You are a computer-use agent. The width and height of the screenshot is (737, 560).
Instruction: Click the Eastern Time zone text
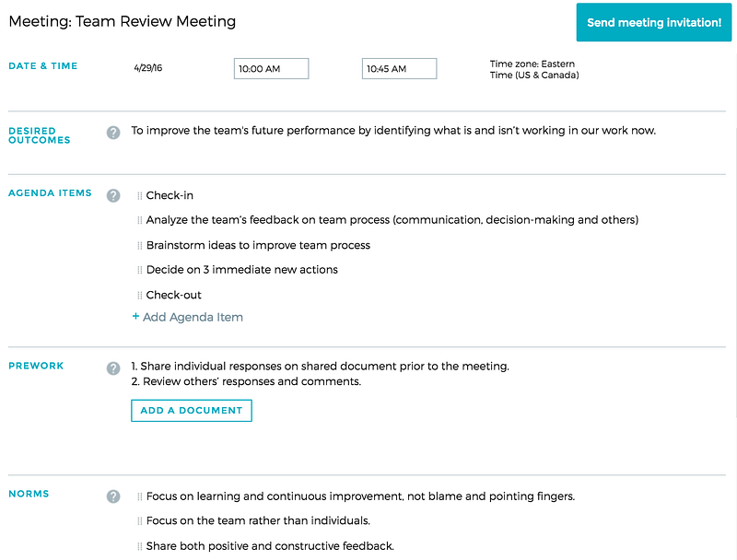point(534,69)
